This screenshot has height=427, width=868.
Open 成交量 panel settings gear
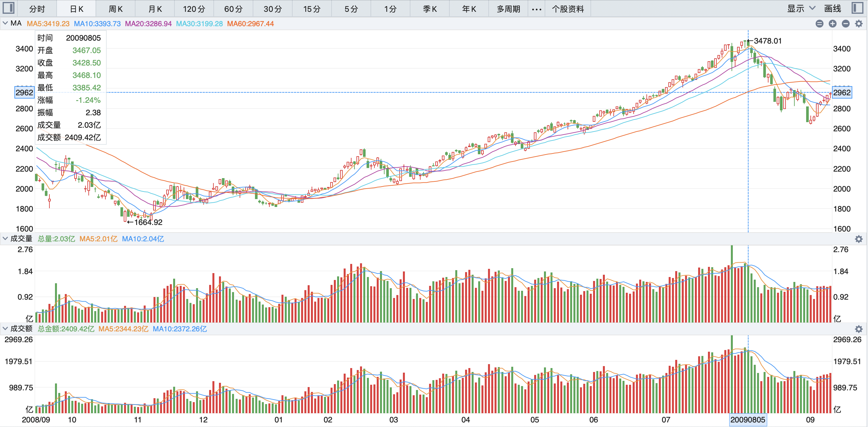[x=859, y=239]
